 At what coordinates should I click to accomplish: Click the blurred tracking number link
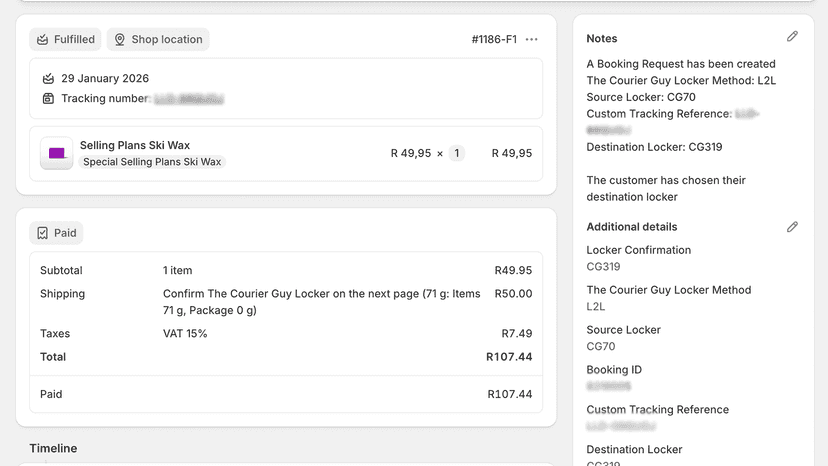[189, 99]
